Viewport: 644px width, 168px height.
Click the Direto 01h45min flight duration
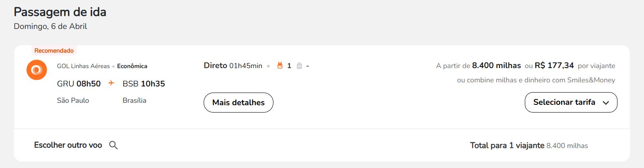[x=233, y=66]
